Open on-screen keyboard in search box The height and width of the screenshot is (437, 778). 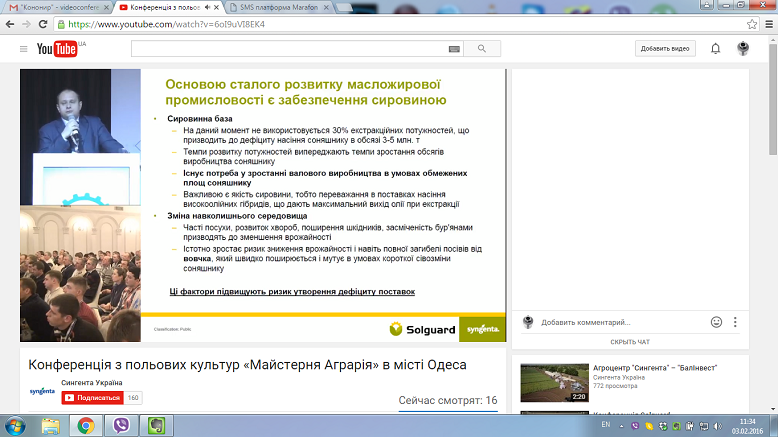coord(454,49)
